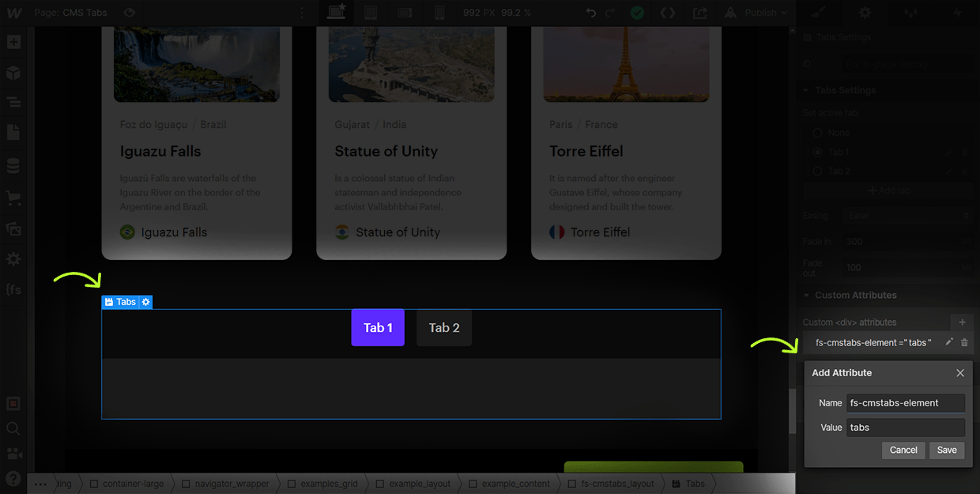The width and height of the screenshot is (980, 494).
Task: Select examples_grid in breadcrumb
Action: 323,484
